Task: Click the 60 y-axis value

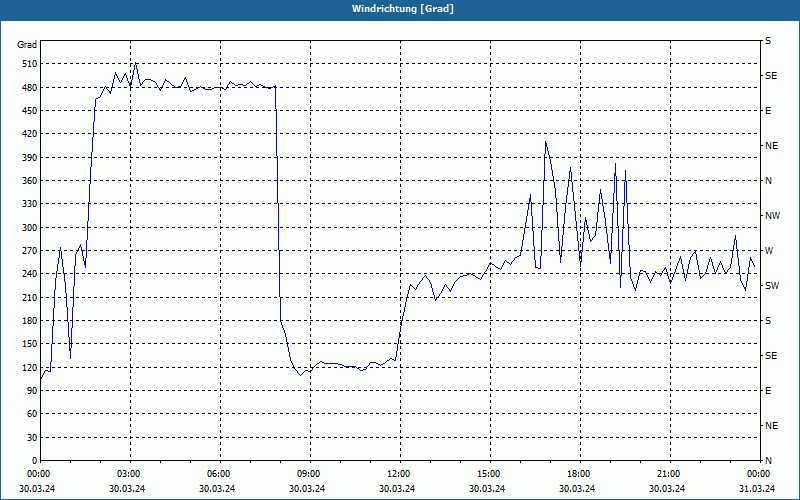Action: pos(31,414)
